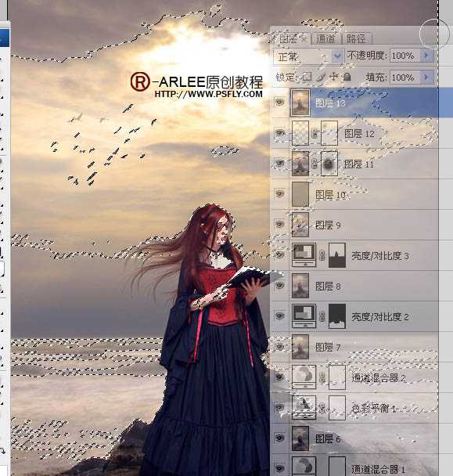Click link icon on 通道混合器 2
This screenshot has width=453, height=476.
(x=322, y=377)
